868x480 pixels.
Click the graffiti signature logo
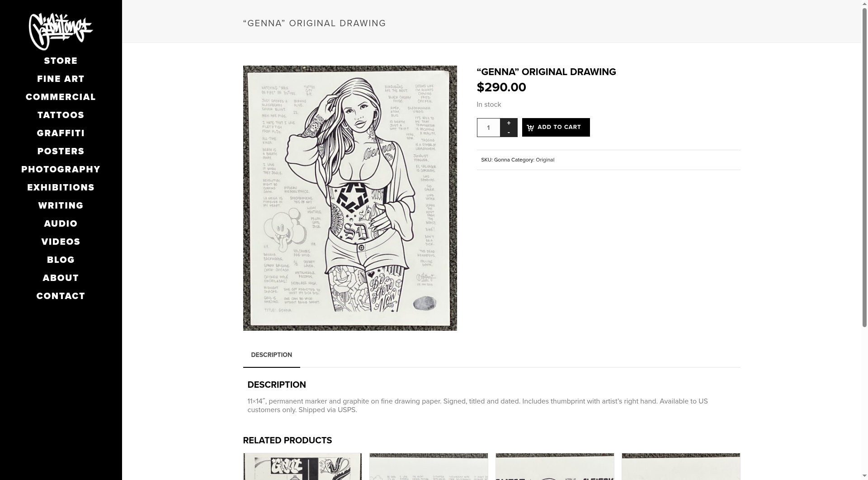click(x=61, y=31)
